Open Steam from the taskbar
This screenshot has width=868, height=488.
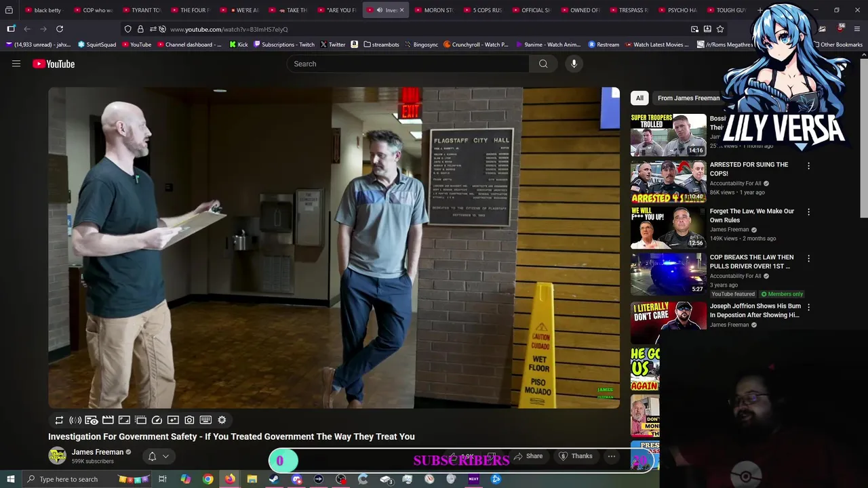[x=274, y=479]
